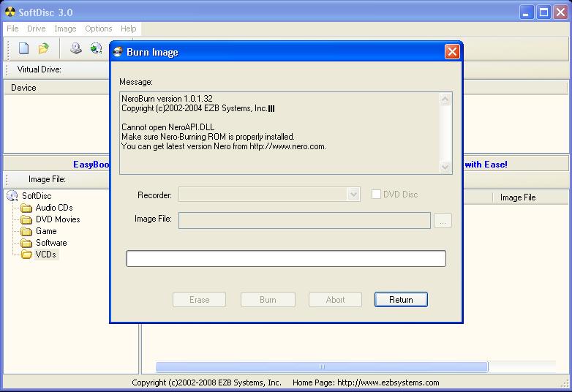Open the Image menu
This screenshot has width=572, height=392.
pos(65,29)
